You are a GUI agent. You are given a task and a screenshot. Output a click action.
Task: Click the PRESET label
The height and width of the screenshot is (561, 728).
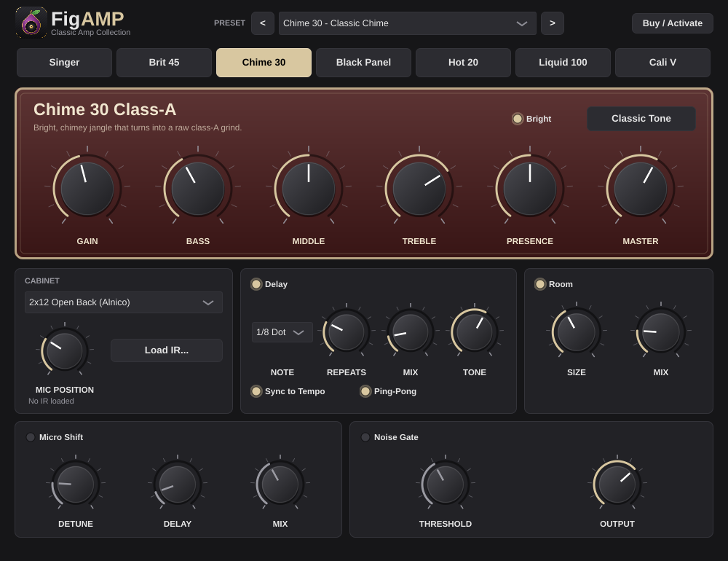(229, 23)
